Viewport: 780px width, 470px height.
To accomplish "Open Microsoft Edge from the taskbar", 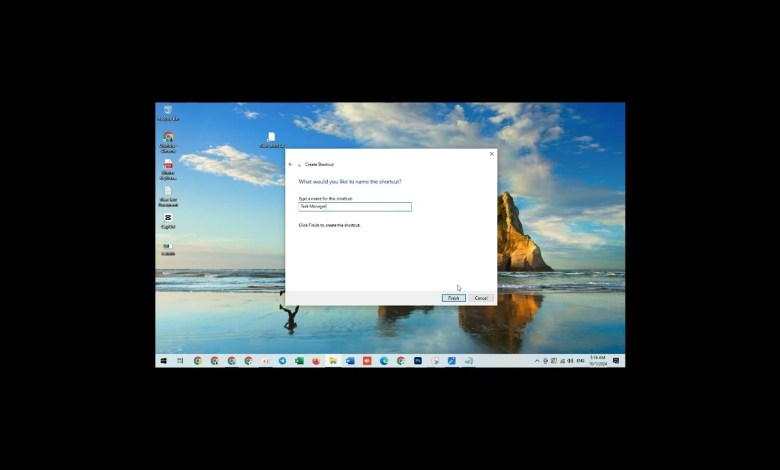I will coord(384,361).
